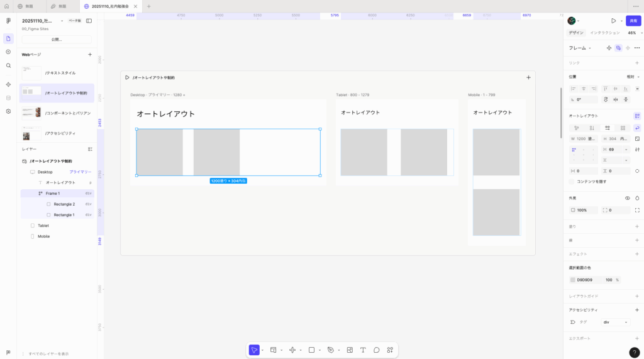The height and width of the screenshot is (359, 644).
Task: Open the Actions tool in bottom toolbar
Action: tap(390, 350)
